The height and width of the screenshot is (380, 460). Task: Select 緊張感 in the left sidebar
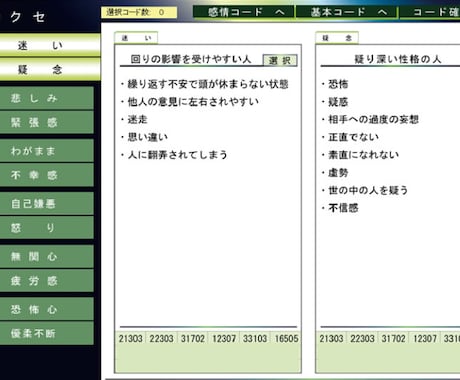(46, 122)
